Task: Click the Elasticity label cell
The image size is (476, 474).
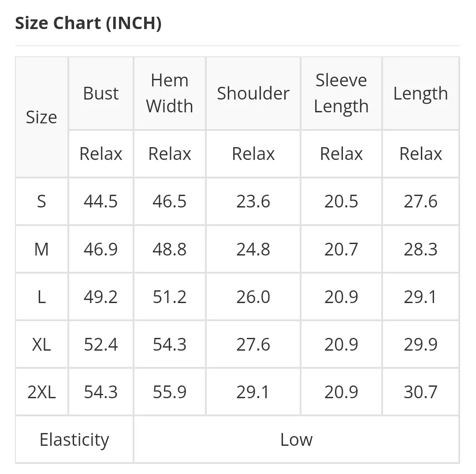Action: pyautogui.click(x=74, y=439)
